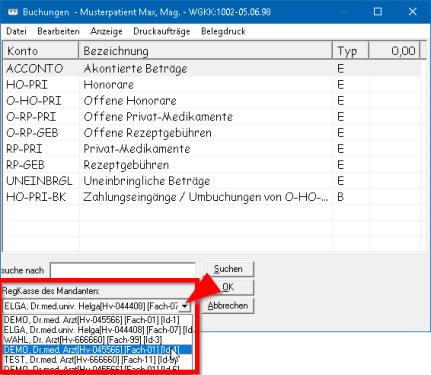431x375 pixels.
Task: Open the Bearbeiten menu
Action: (58, 31)
